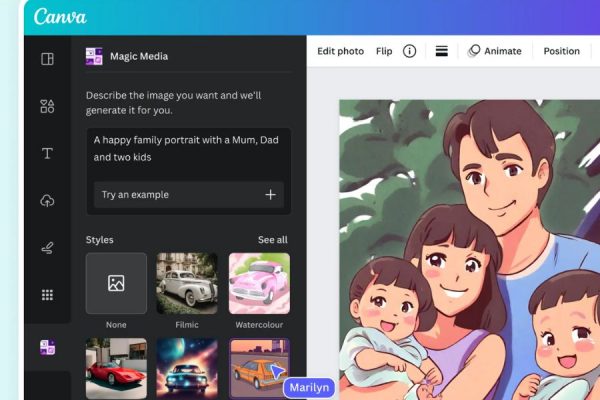The image size is (600, 400).
Task: Select the None style option
Action: click(x=116, y=283)
